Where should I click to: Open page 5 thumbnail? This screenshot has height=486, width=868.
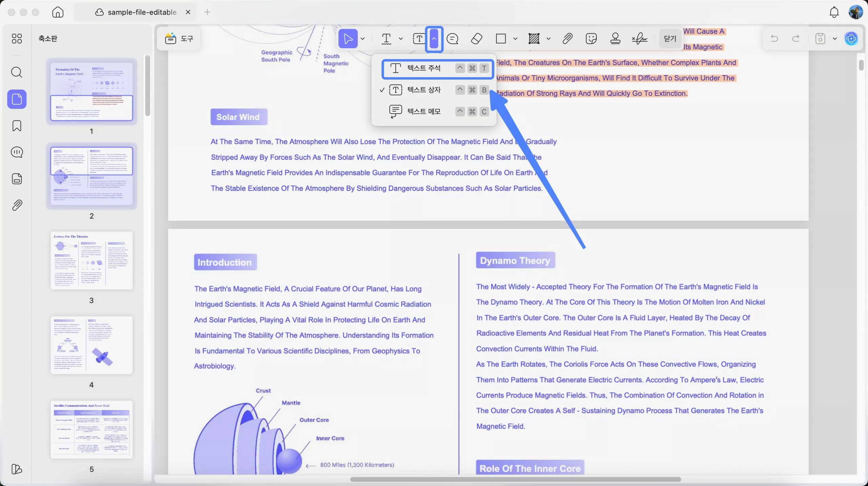(x=92, y=429)
